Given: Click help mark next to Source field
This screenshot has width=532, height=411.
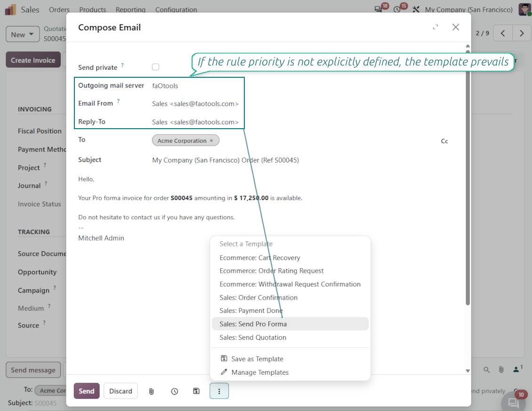Looking at the screenshot, I should click(44, 323).
